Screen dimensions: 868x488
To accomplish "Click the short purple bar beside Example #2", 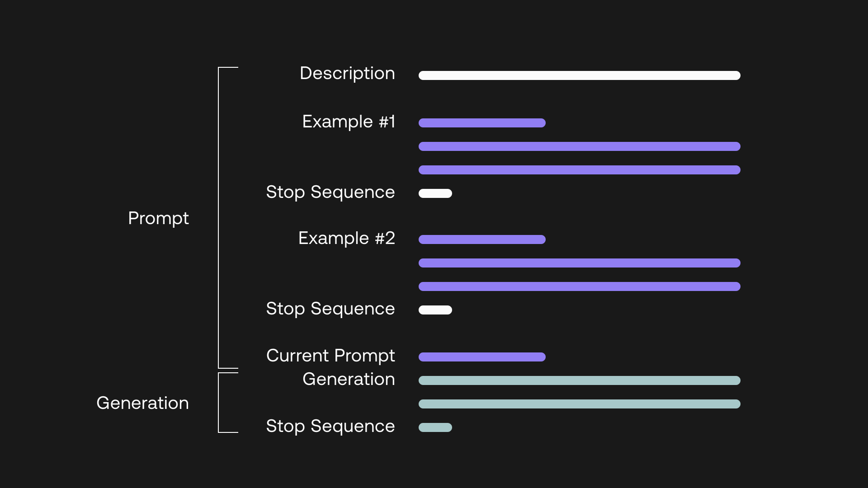I will coord(482,239).
